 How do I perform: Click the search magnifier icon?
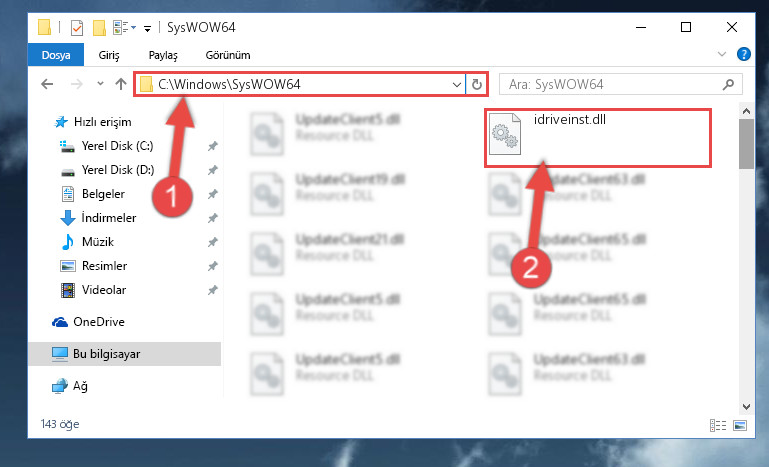[728, 84]
